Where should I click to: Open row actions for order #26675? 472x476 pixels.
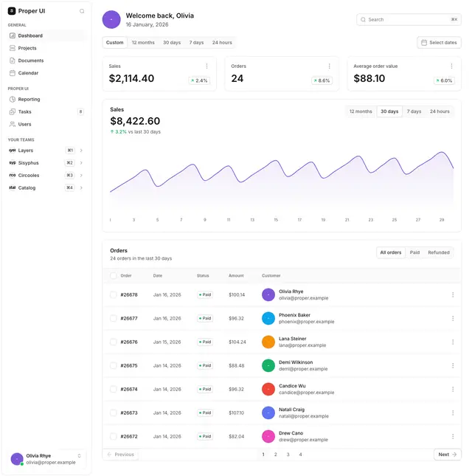[453, 365]
